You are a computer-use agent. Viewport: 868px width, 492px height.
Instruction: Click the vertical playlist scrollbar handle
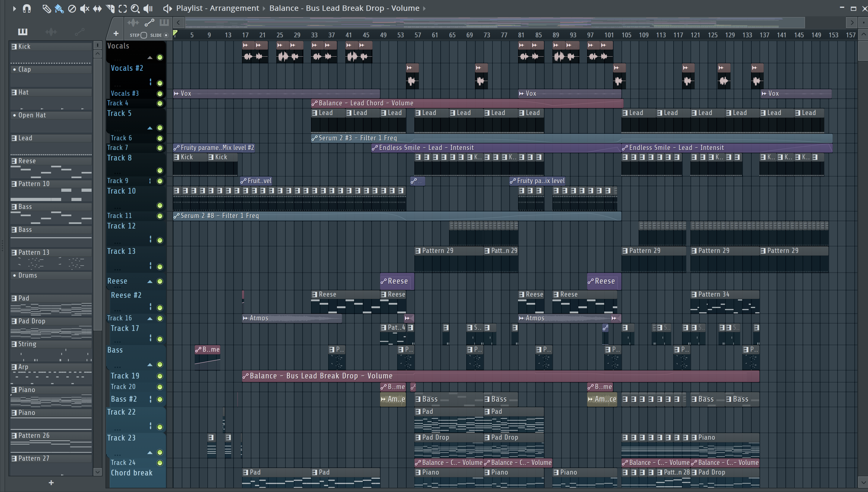coord(863,51)
